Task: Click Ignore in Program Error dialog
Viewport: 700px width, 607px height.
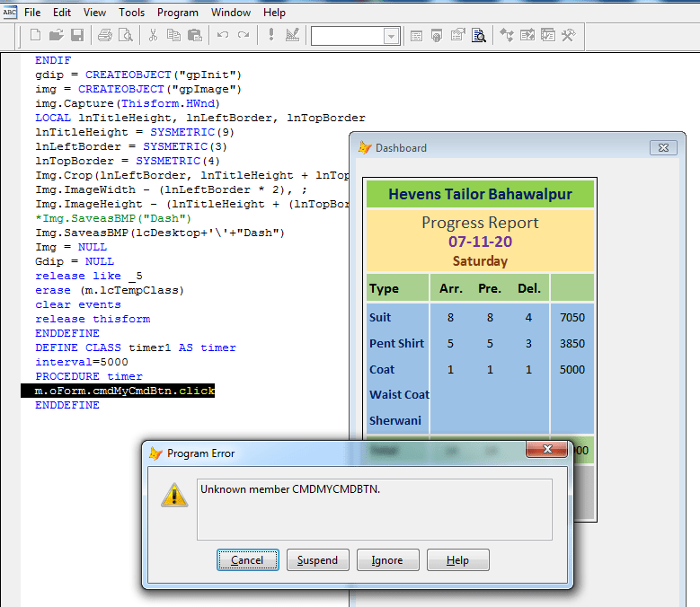Action: (387, 560)
